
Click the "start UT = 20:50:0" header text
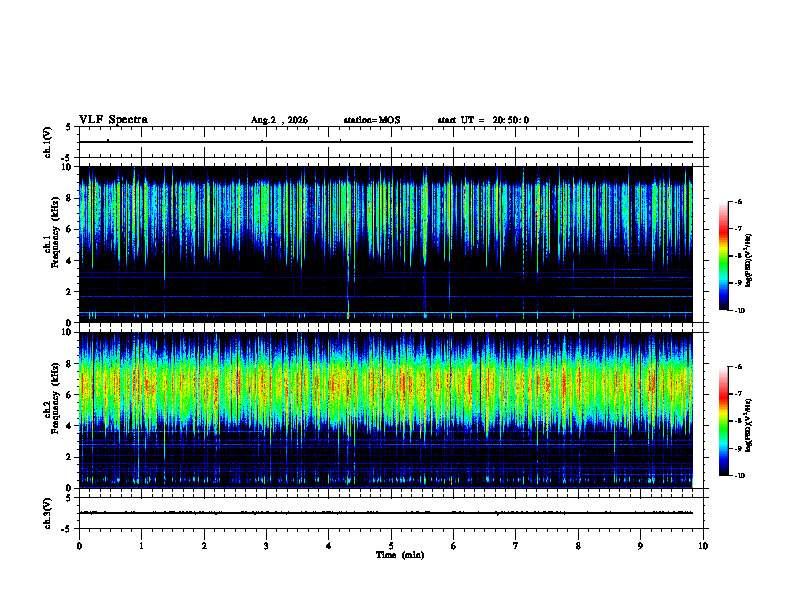click(x=483, y=120)
